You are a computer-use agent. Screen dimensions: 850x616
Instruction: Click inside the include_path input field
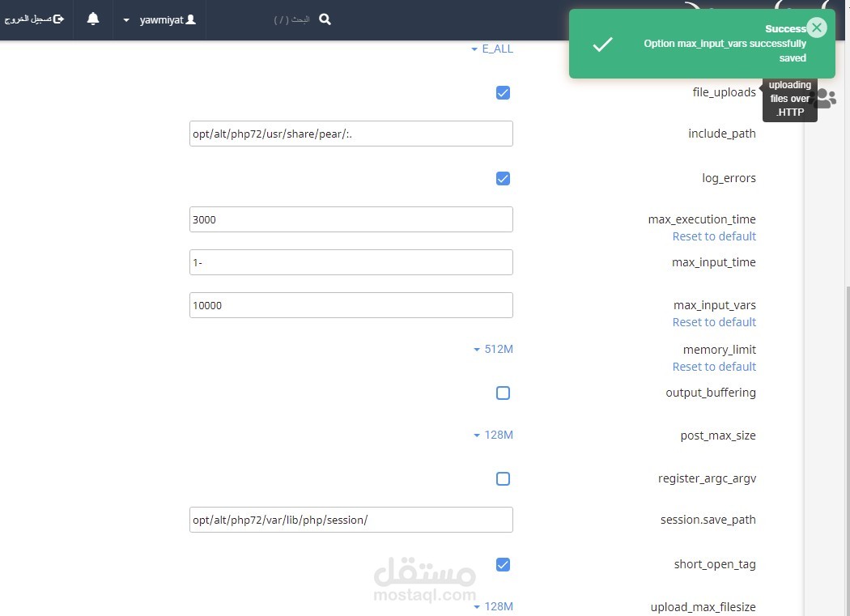click(351, 134)
